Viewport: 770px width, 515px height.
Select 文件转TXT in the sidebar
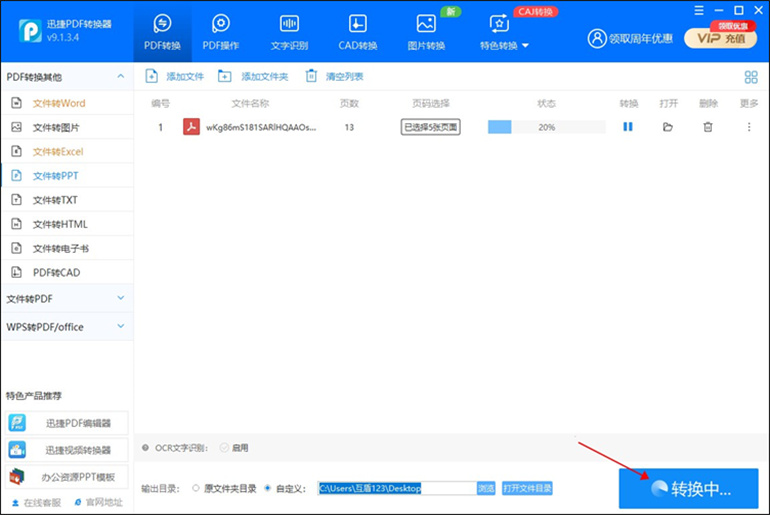[x=67, y=200]
